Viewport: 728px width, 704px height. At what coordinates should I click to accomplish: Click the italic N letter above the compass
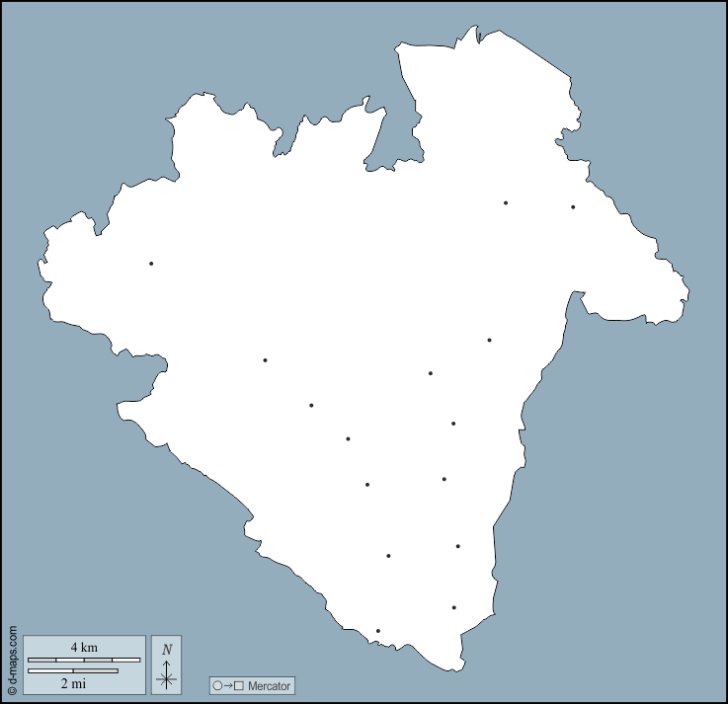click(167, 649)
